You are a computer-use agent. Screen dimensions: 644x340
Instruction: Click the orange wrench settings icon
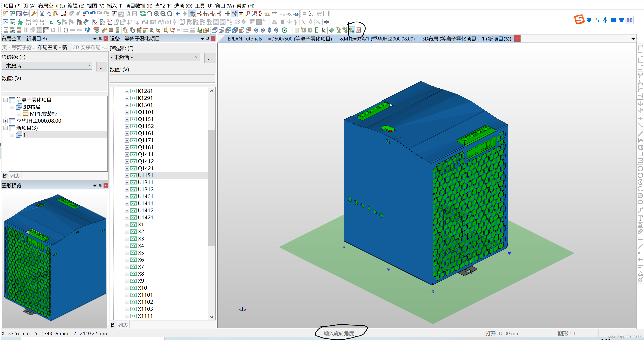coord(34,14)
